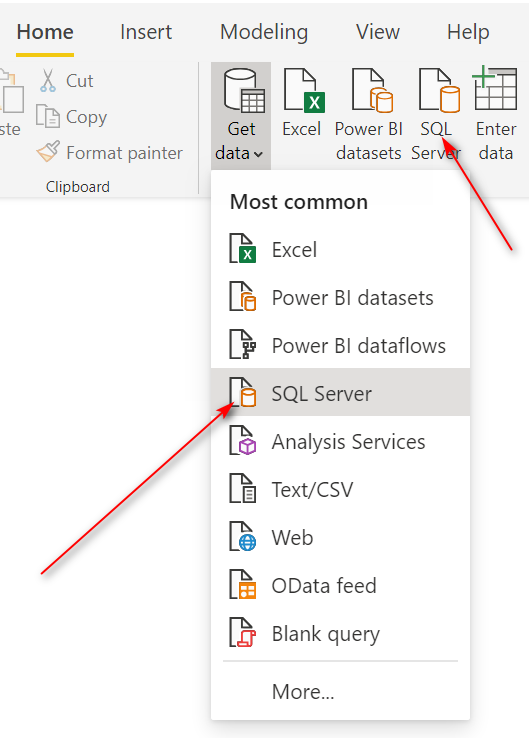The height and width of the screenshot is (738, 529).
Task: Collapse the Get data dropdown
Action: [x=241, y=116]
